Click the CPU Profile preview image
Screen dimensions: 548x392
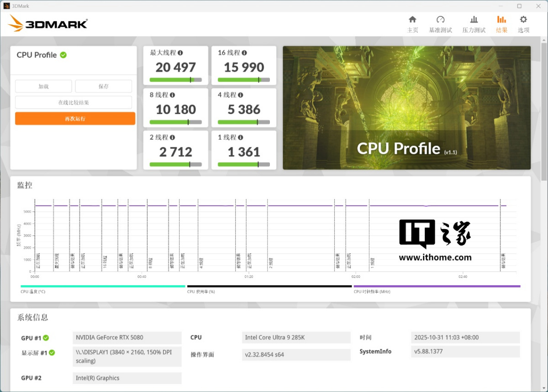pos(406,108)
